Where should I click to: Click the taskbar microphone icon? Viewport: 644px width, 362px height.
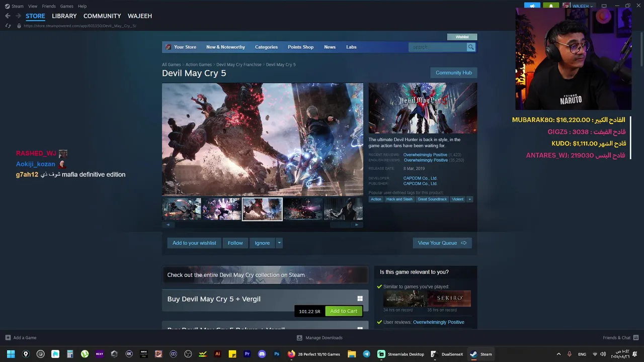click(570, 354)
